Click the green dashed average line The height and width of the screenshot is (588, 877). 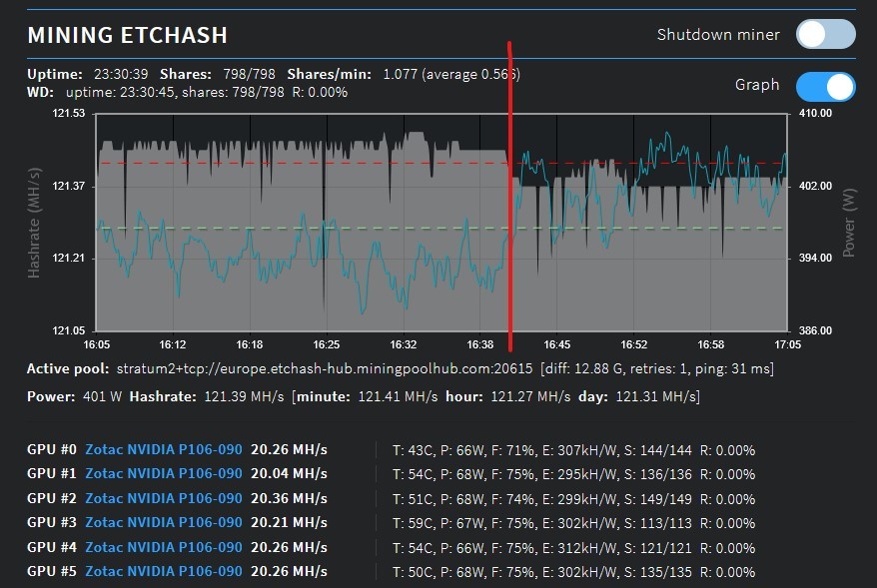(x=441, y=228)
